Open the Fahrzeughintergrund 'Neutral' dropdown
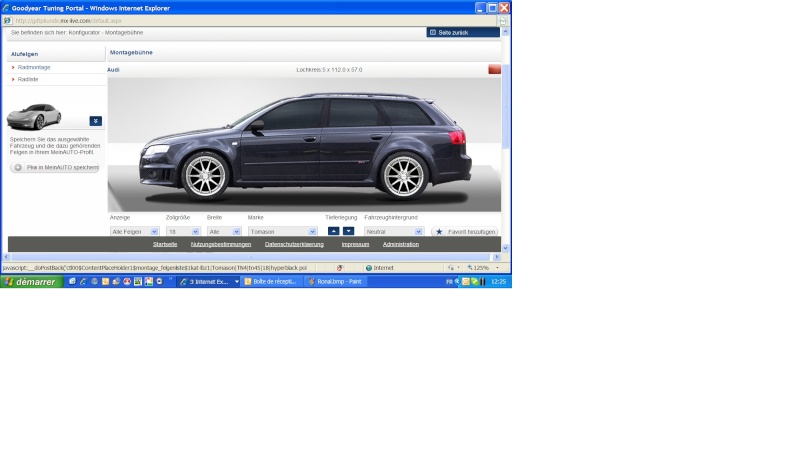800x450 pixels. coord(393,232)
